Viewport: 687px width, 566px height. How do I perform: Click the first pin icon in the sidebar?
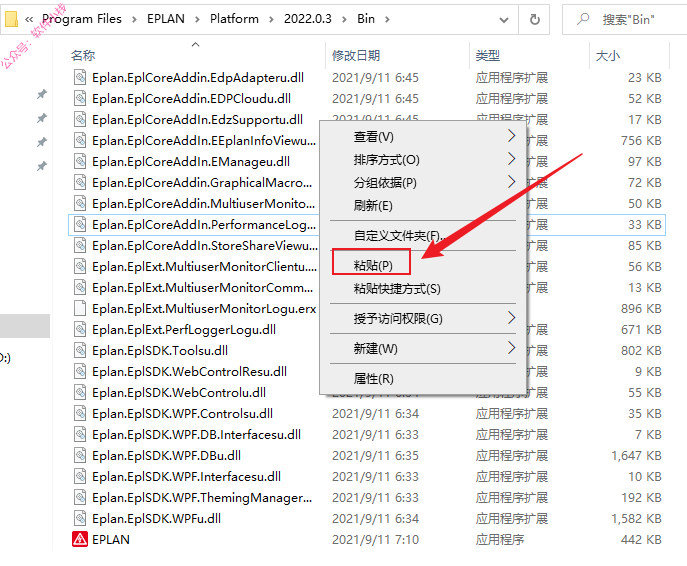pos(42,94)
